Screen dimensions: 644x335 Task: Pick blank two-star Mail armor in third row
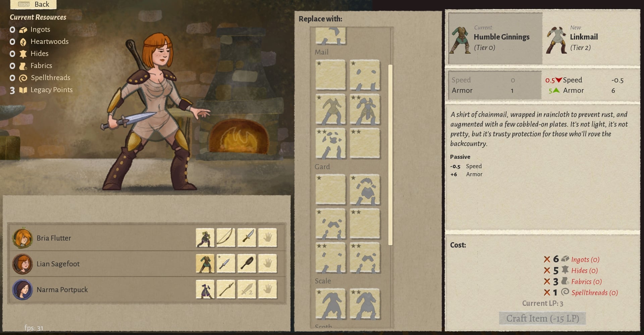(365, 143)
